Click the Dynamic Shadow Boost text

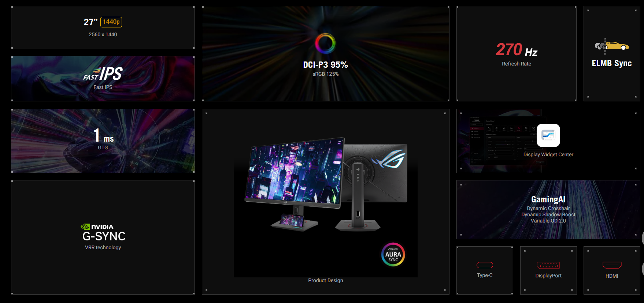(x=548, y=214)
